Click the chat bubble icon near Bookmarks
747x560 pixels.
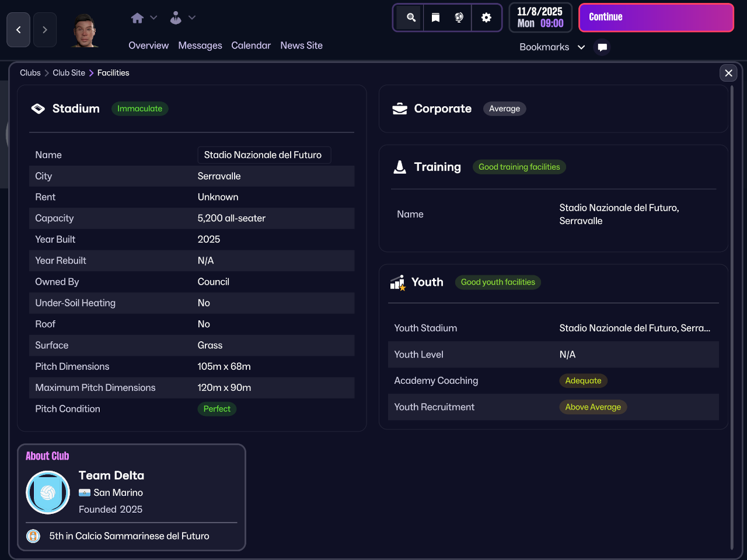click(x=602, y=47)
